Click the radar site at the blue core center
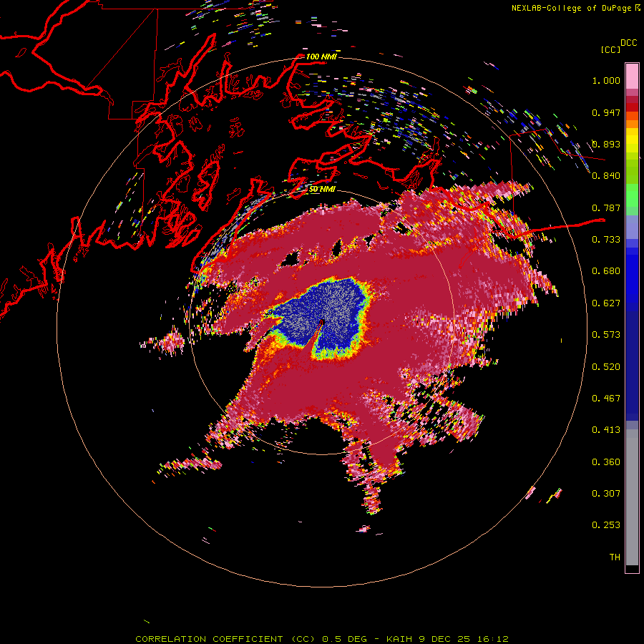 (321, 323)
